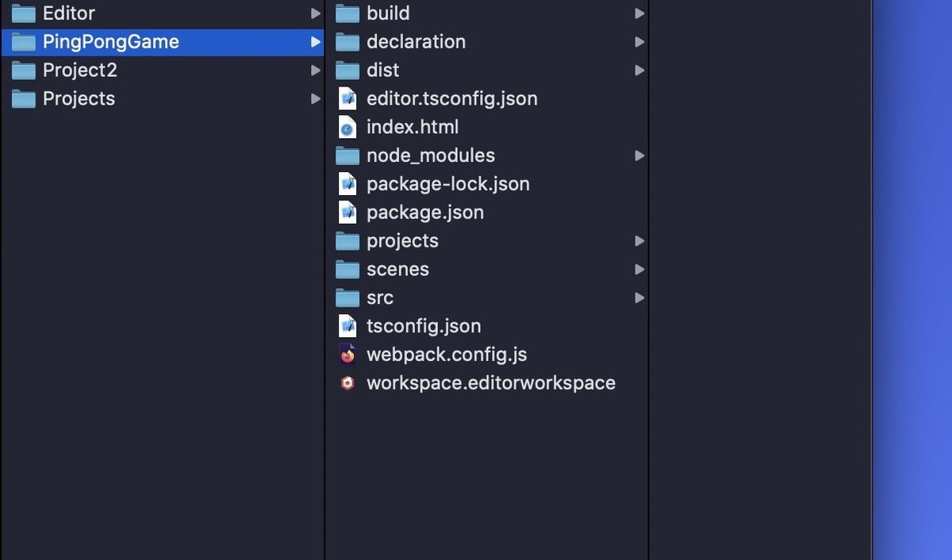Select the dist folder

pos(384,70)
